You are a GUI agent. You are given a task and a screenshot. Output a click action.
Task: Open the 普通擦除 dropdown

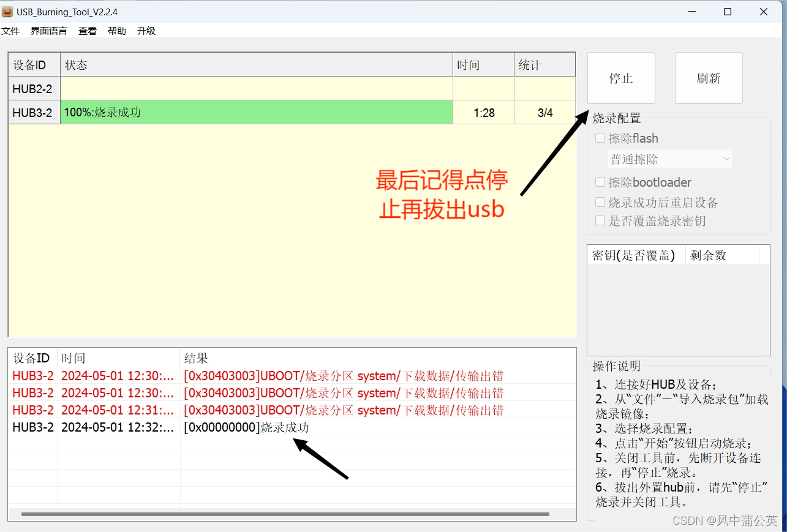[669, 159]
